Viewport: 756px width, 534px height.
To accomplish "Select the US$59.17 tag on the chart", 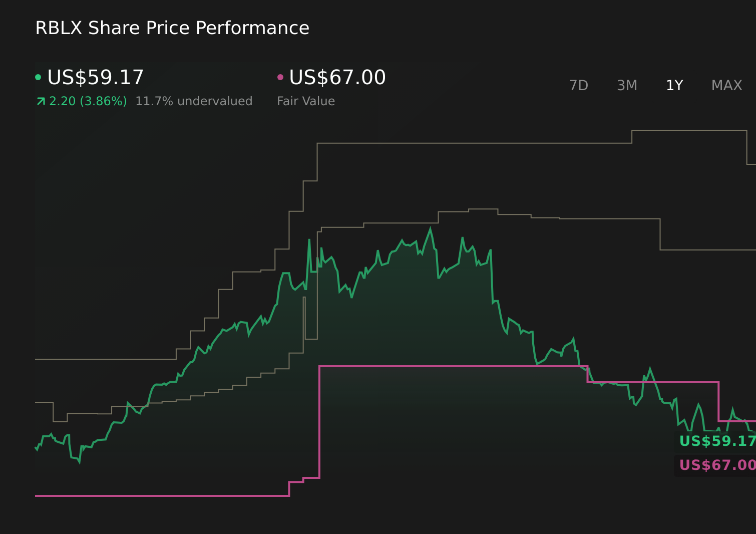I will [x=715, y=441].
